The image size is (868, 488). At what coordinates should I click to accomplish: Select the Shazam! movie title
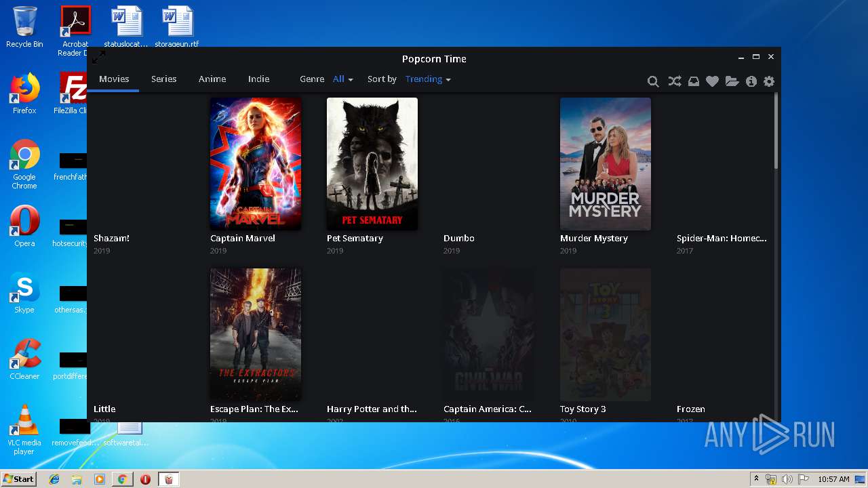click(111, 239)
